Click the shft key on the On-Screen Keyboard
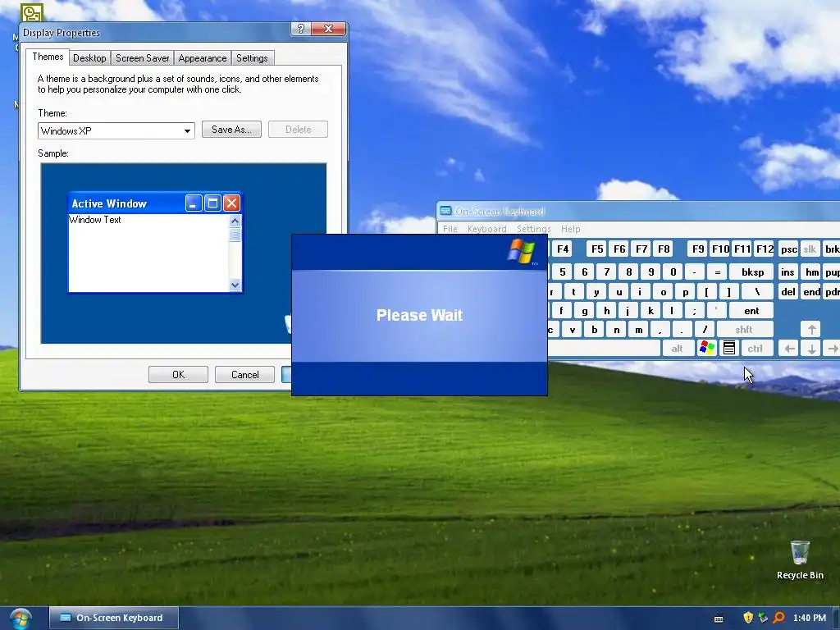Screen dimensions: 840x630 click(x=744, y=330)
